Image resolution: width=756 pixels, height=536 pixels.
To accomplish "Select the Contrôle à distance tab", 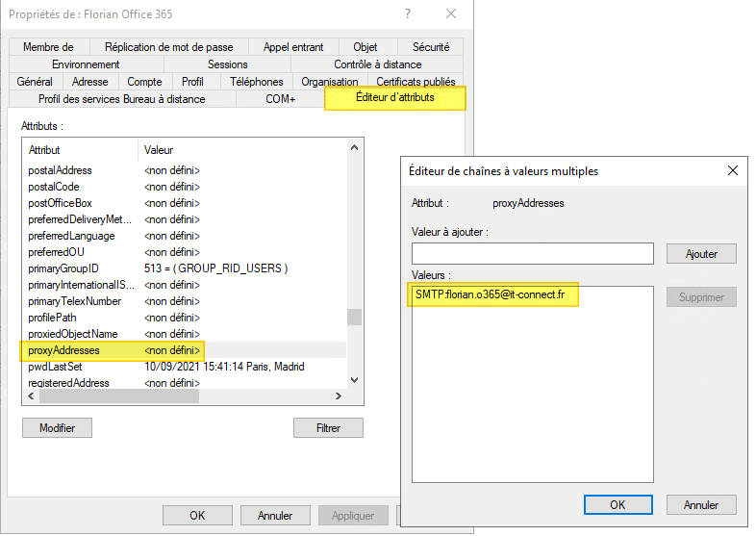I will (377, 64).
